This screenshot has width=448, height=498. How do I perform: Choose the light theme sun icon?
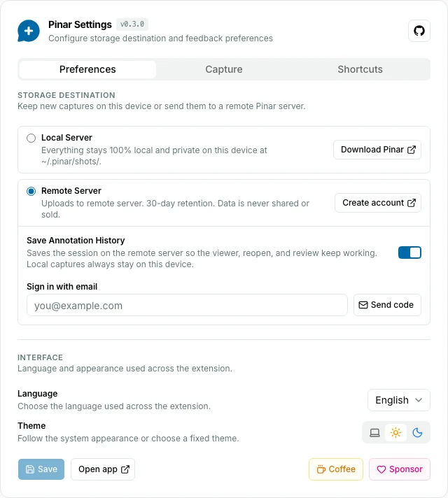pyautogui.click(x=395, y=432)
